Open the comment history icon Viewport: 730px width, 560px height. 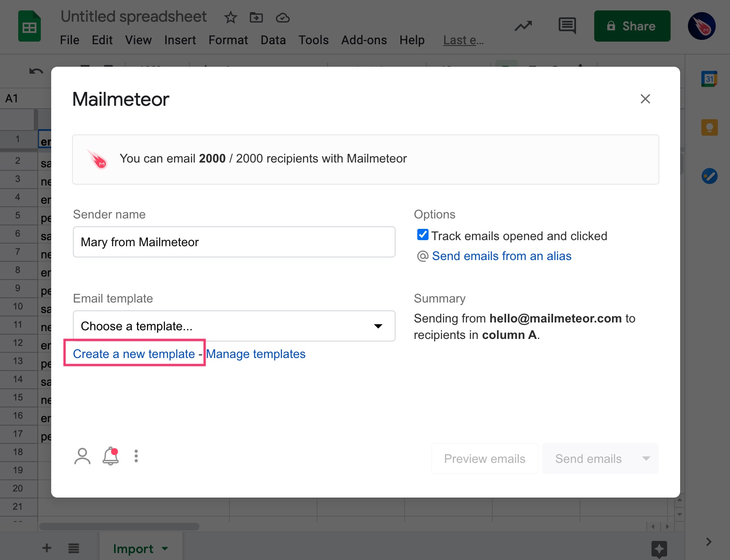pyautogui.click(x=567, y=26)
